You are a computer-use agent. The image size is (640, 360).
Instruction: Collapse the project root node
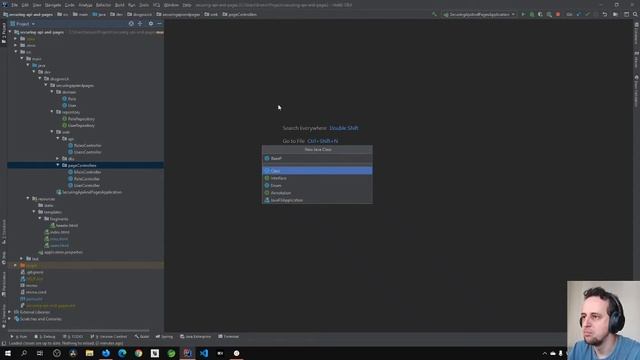[10, 32]
